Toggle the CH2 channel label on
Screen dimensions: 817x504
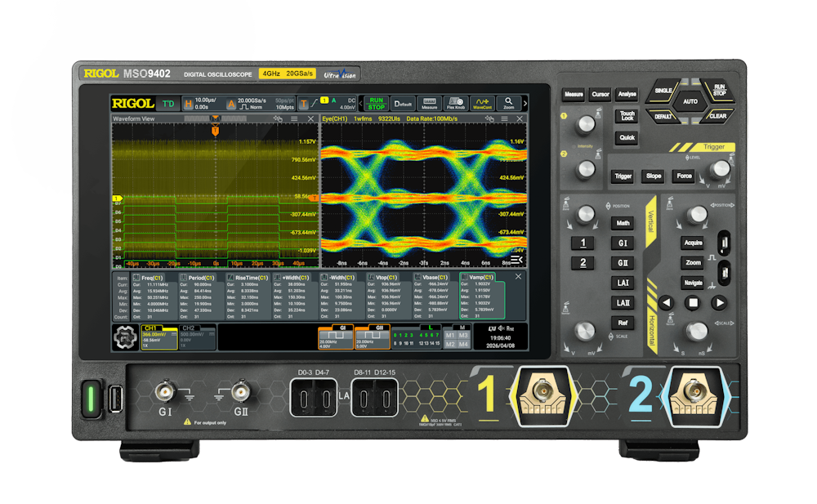188,328
